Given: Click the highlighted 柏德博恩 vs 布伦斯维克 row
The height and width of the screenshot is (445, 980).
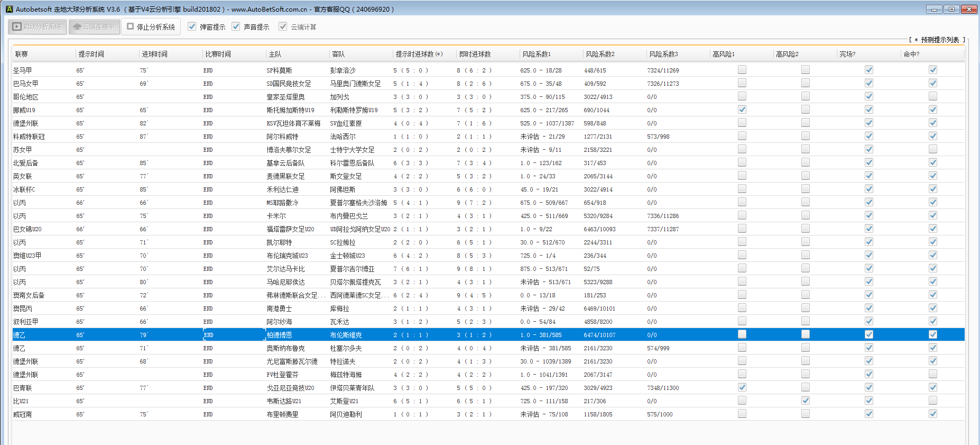Looking at the screenshot, I should click(x=279, y=335).
